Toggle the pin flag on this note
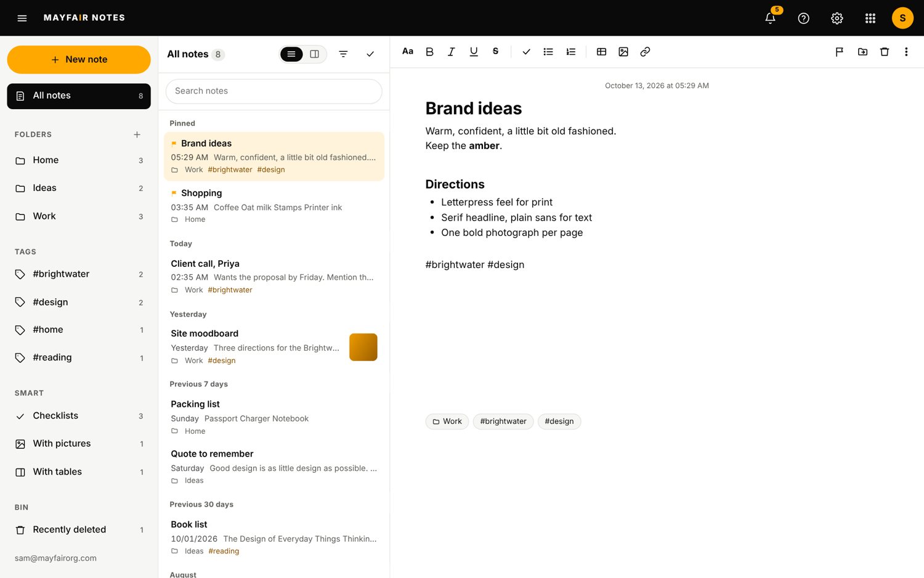The image size is (924, 578). (839, 52)
